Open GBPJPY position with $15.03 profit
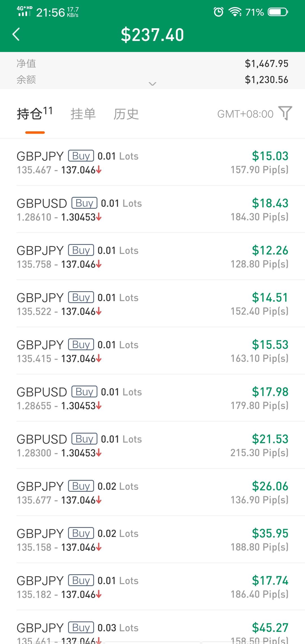The image size is (305, 644). tap(152, 162)
